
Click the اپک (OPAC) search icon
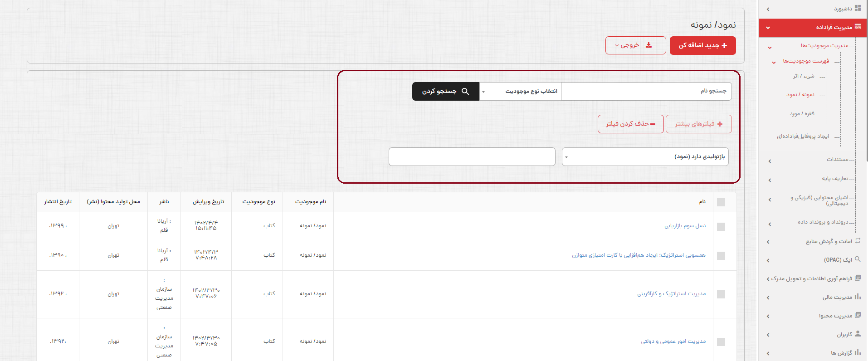tap(858, 259)
